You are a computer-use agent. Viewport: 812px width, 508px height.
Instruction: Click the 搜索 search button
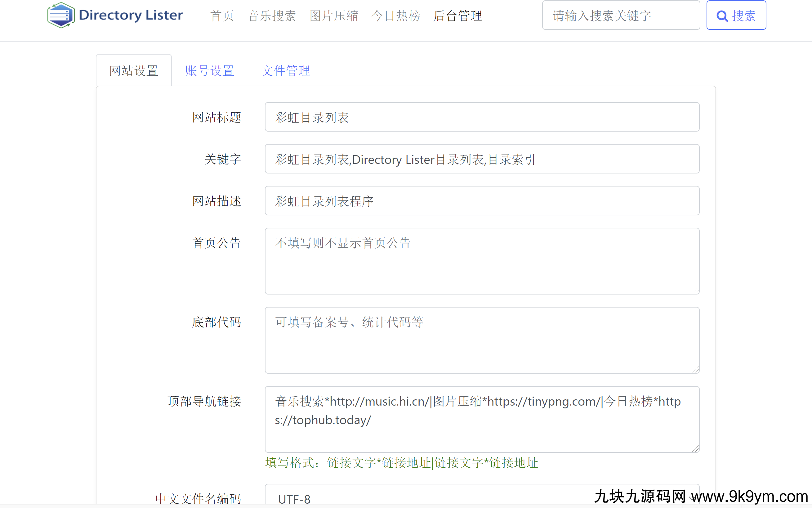pos(736,16)
